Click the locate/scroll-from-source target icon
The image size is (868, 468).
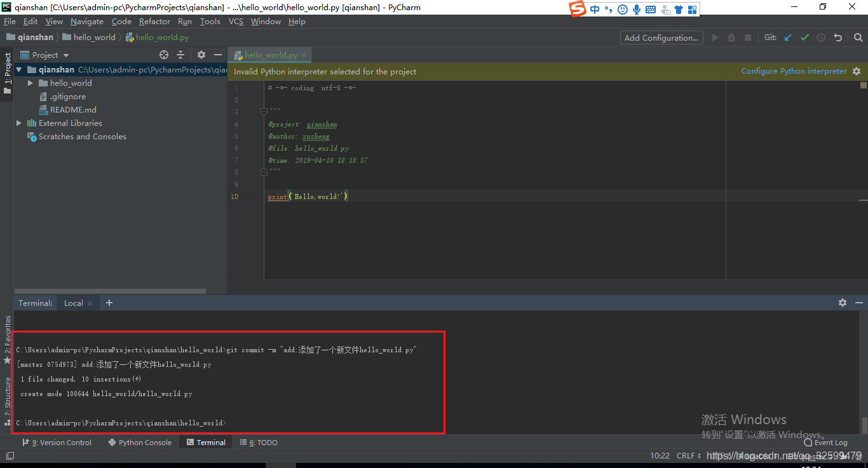[164, 55]
